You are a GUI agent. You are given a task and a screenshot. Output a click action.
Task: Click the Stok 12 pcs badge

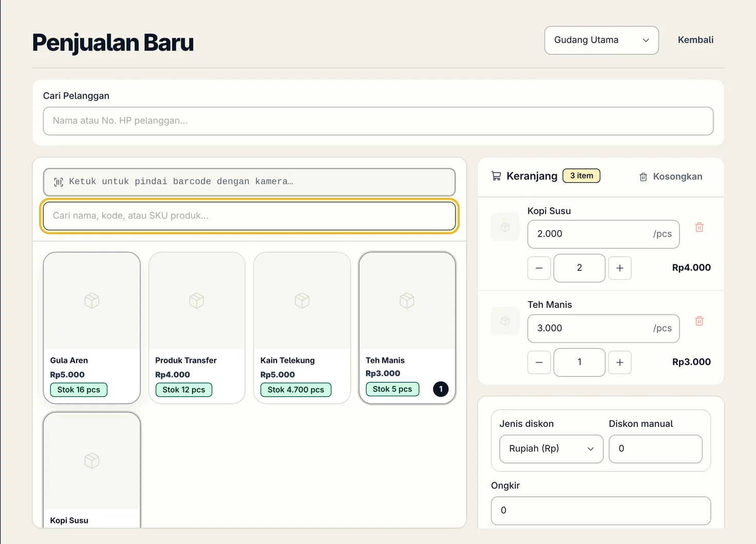[184, 390]
